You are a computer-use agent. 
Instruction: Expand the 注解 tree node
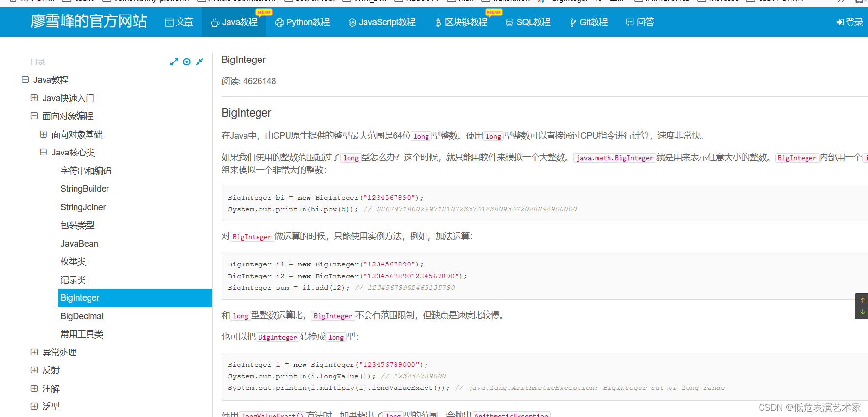click(x=34, y=388)
